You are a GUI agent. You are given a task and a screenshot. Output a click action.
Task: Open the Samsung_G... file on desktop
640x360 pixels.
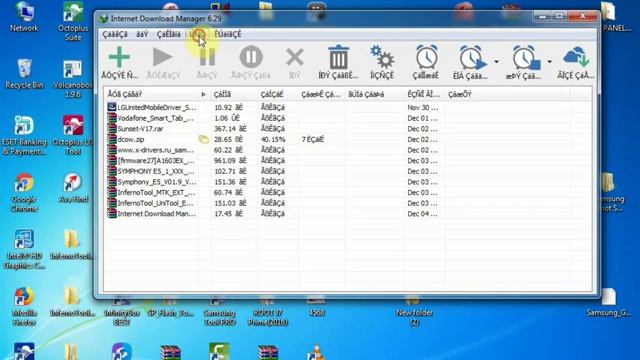pyautogui.click(x=609, y=303)
